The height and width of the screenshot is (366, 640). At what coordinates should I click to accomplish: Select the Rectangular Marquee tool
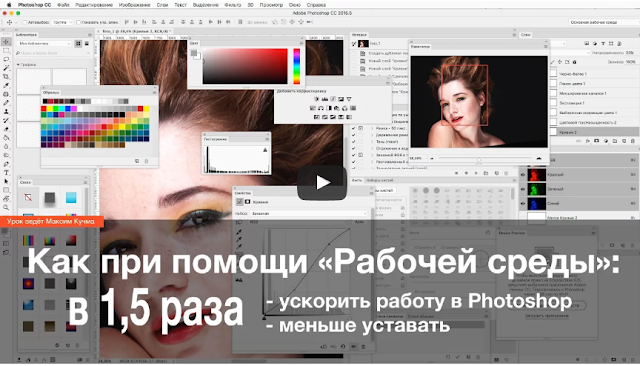click(x=6, y=51)
